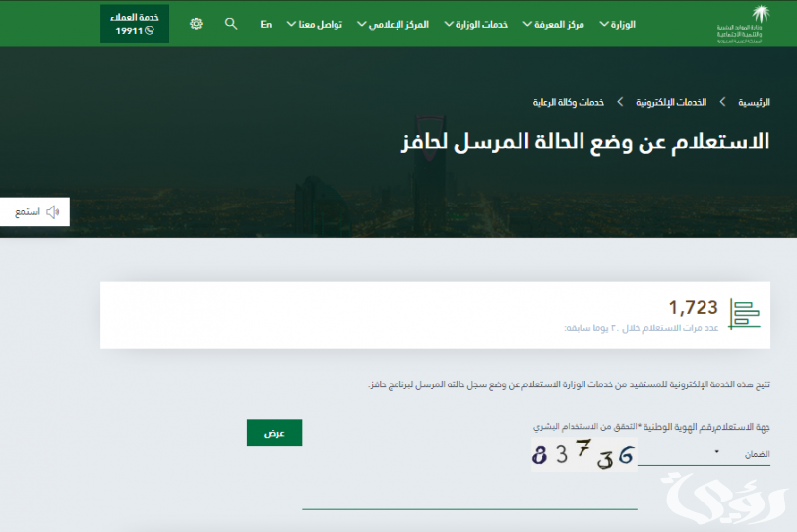Click the breadcrumb arrow after الرئيسية
Screen dimensions: 797x532
[721, 102]
